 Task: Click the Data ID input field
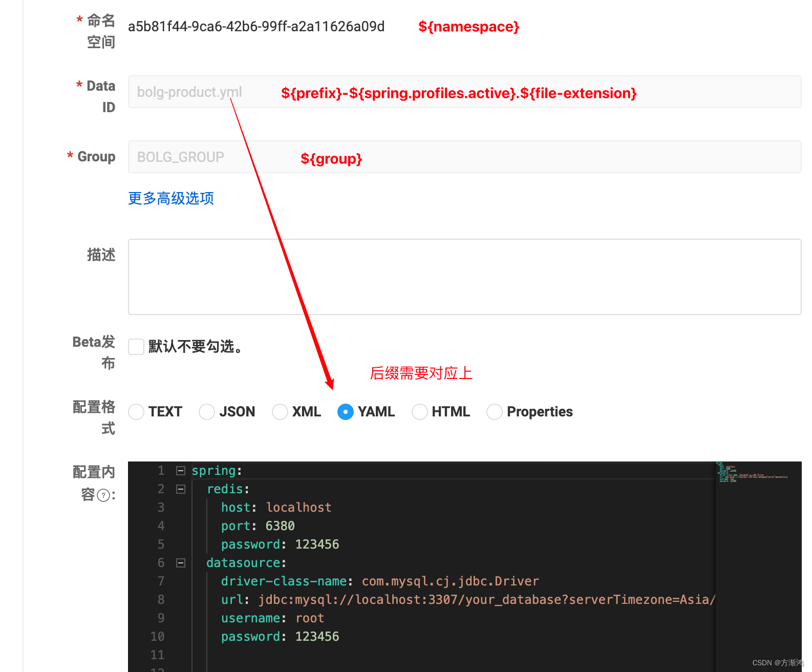(x=464, y=92)
